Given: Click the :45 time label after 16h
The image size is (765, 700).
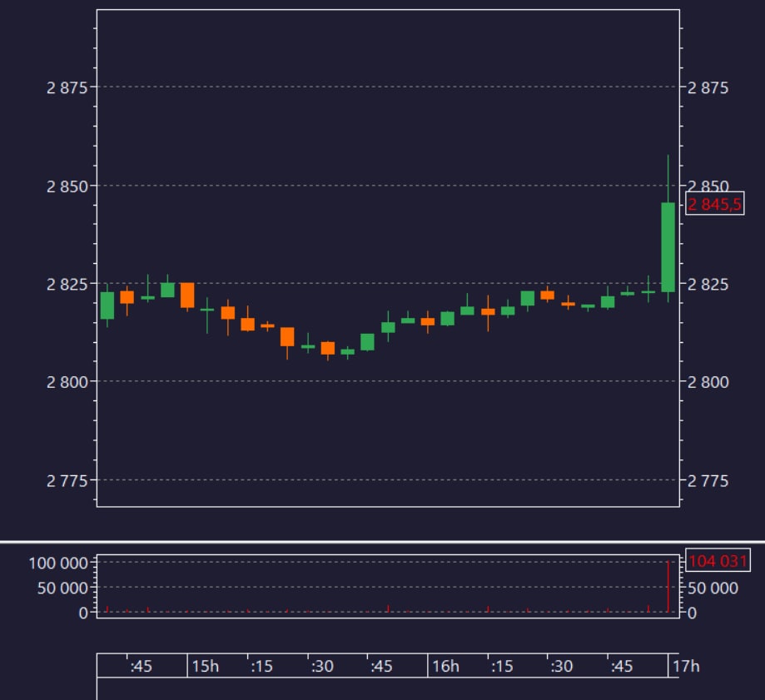Looking at the screenshot, I should [x=622, y=666].
